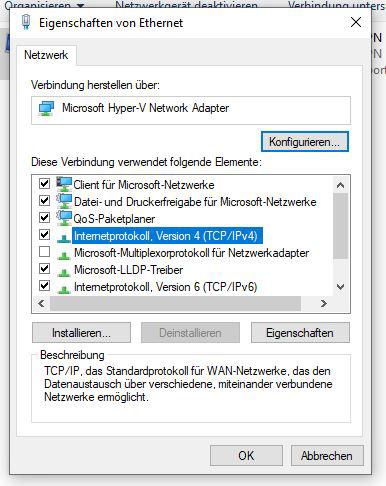Enable Microsoft-Multiplexorprotokoll checkbox
The image size is (386, 486).
[44, 252]
